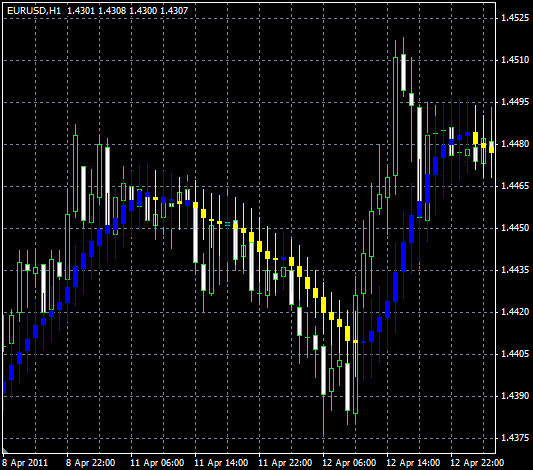
Task: Click the EURUSD,H1 chart title text
Action: pos(34,11)
